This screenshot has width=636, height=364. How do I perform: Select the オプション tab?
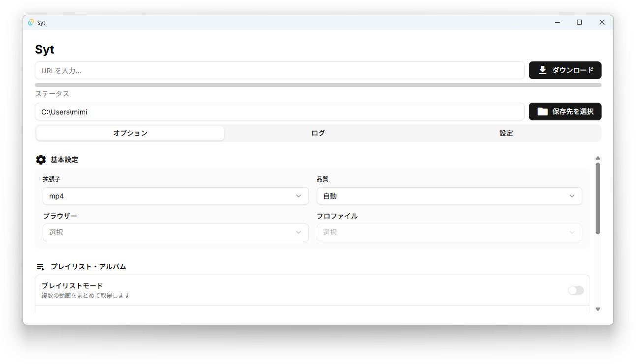click(x=130, y=133)
